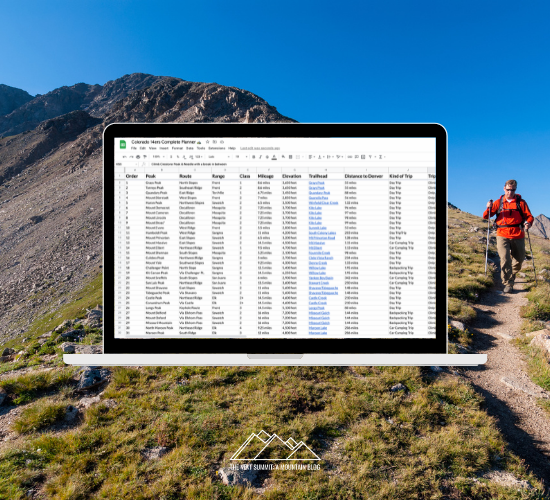This screenshot has height=500, width=550.
Task: Open the File menu
Action: tap(134, 148)
